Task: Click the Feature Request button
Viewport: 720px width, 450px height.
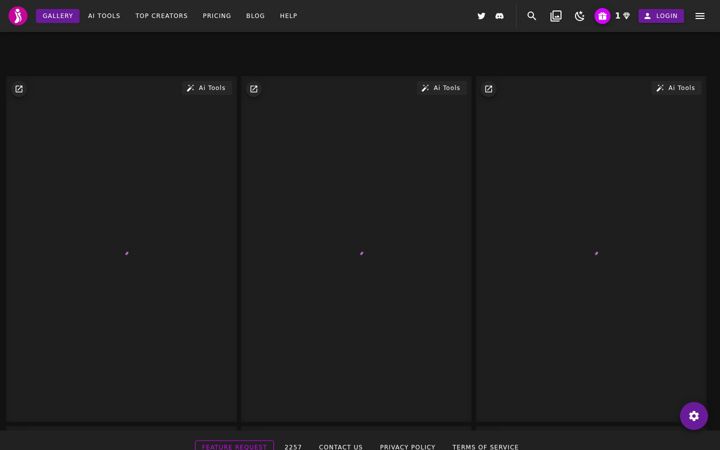Action: 234,446
